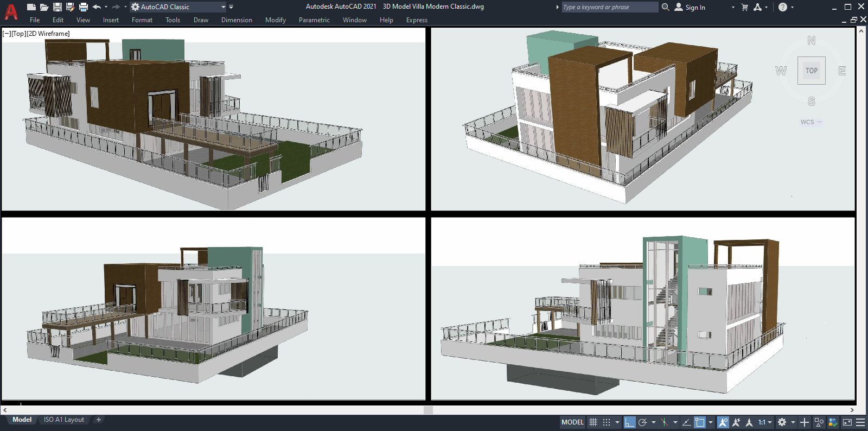
Task: Open the status bar Customization hamburger icon
Action: [860, 422]
